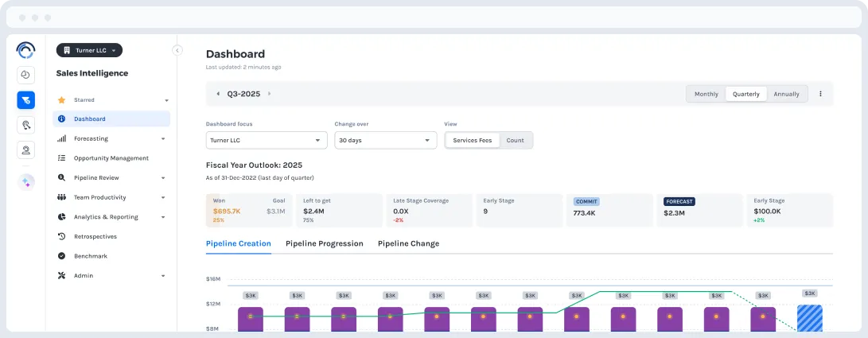Click the $3K label above striped bar
868x338 pixels.
click(x=809, y=293)
